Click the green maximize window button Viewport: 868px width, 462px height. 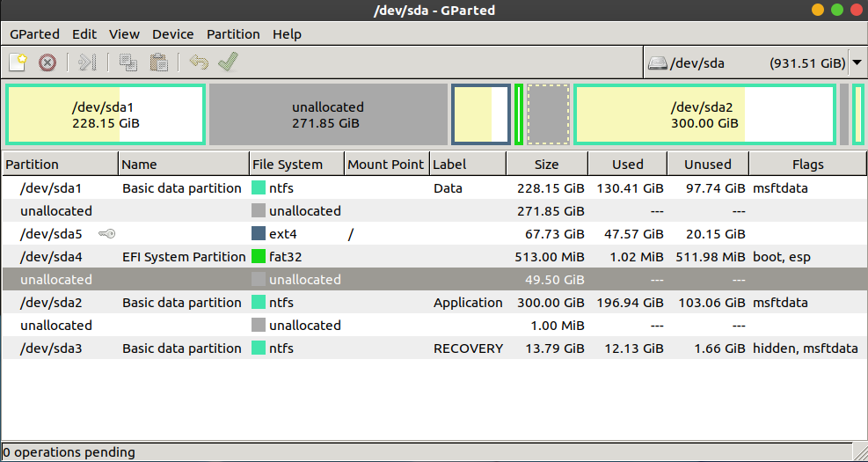(x=837, y=10)
